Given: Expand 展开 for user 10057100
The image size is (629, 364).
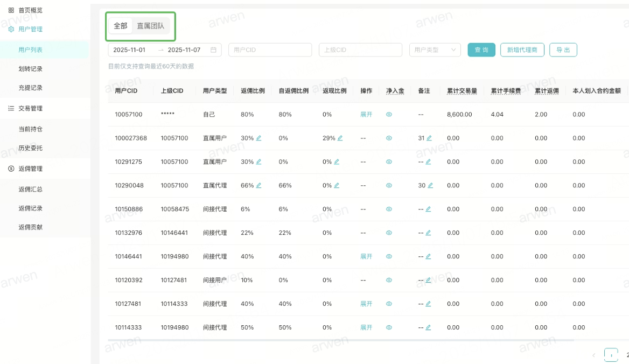Looking at the screenshot, I should point(366,115).
